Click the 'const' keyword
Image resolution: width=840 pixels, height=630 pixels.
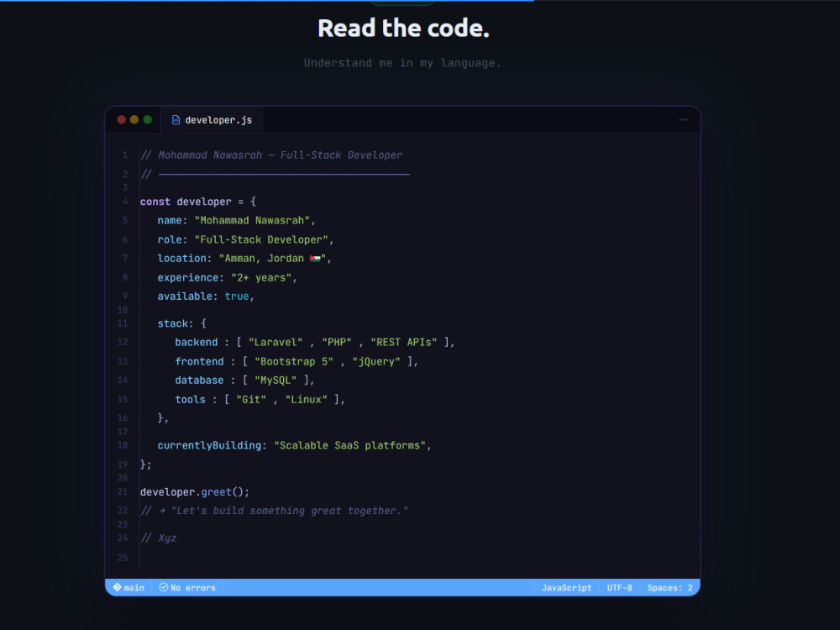[x=155, y=202]
